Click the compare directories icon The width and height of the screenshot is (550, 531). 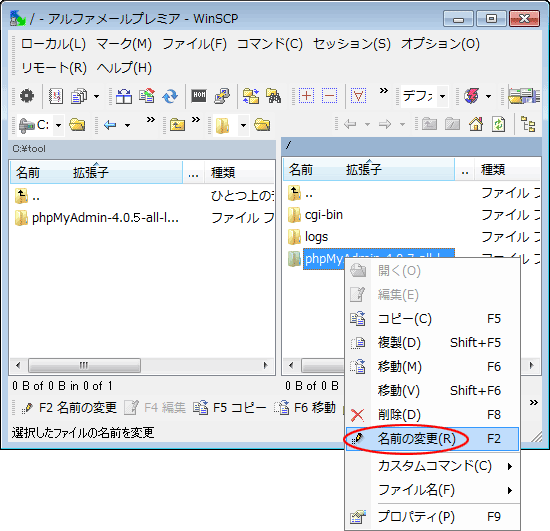tap(124, 96)
